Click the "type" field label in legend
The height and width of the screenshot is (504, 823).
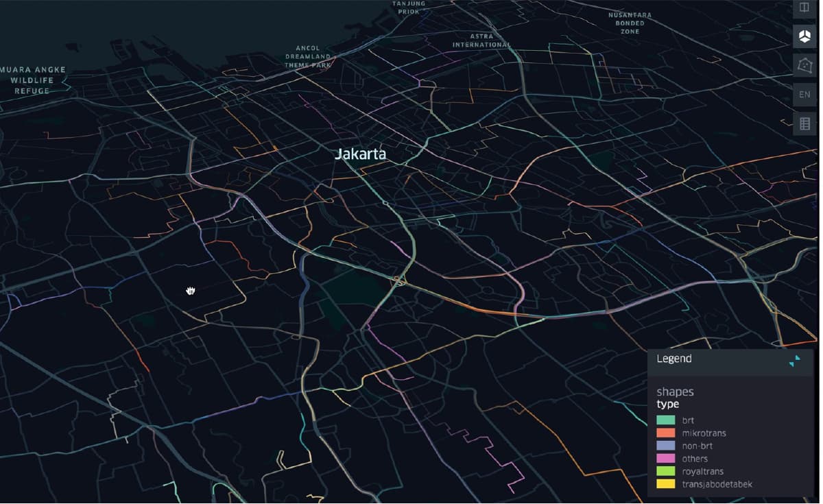668,405
